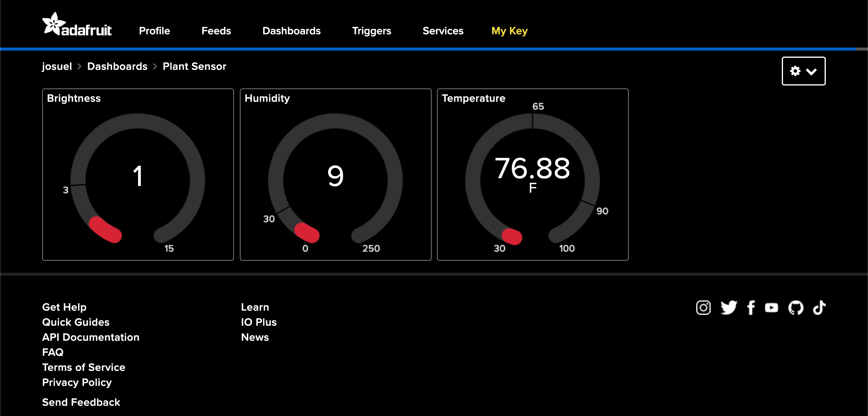Open the GitHub octocat icon
Screen dimensions: 868x416
[796, 308]
